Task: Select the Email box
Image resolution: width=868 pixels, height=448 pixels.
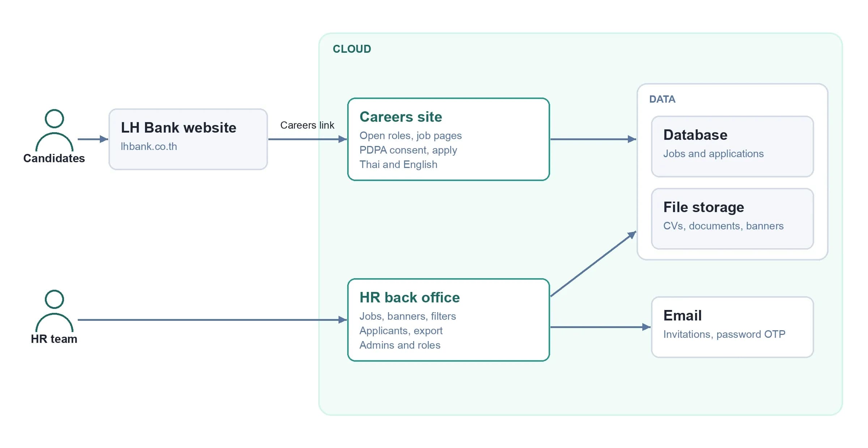Action: (732, 327)
